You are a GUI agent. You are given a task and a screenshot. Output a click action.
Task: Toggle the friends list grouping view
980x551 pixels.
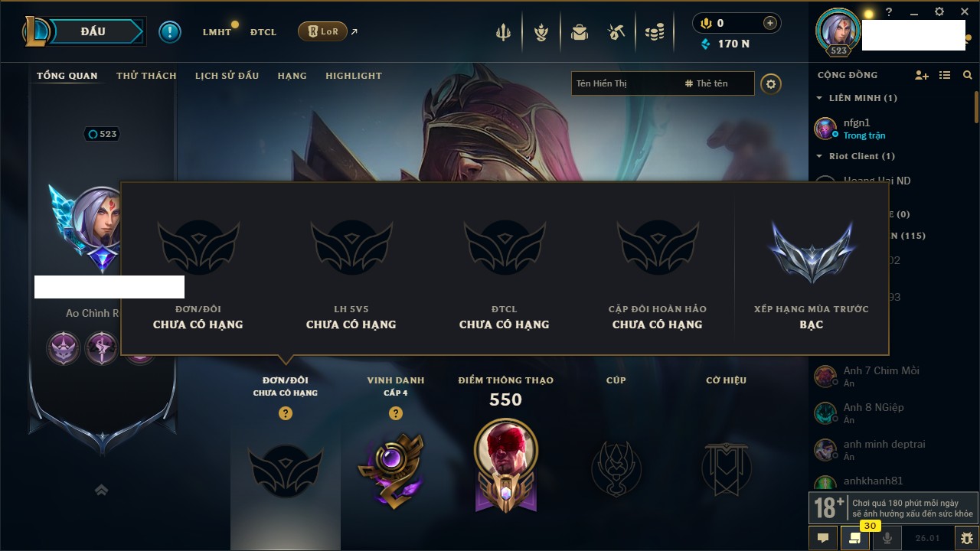[945, 75]
